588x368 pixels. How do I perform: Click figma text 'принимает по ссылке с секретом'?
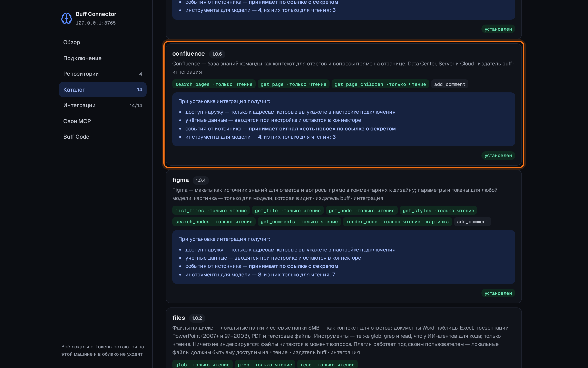pyautogui.click(x=293, y=266)
